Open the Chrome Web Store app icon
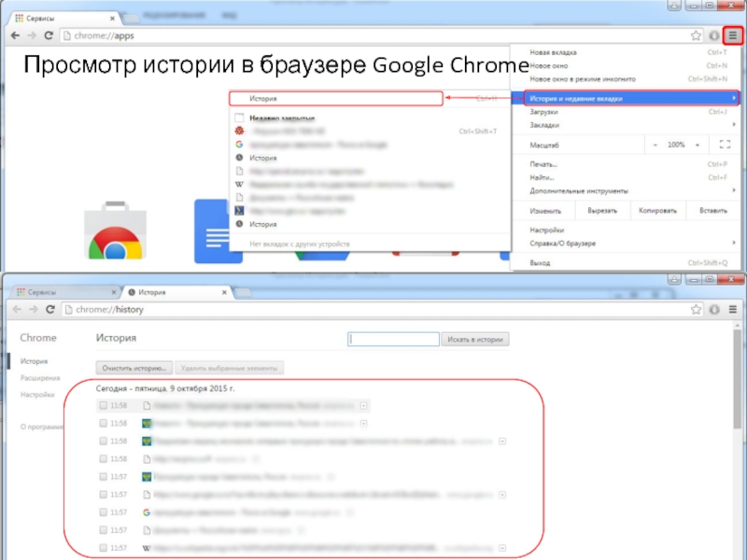Viewport: 747px width, 560px height. tap(115, 231)
